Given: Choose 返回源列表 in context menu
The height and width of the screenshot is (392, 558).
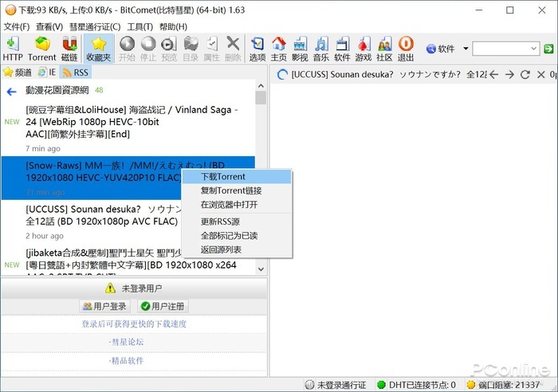Looking at the screenshot, I should pyautogui.click(x=237, y=249).
